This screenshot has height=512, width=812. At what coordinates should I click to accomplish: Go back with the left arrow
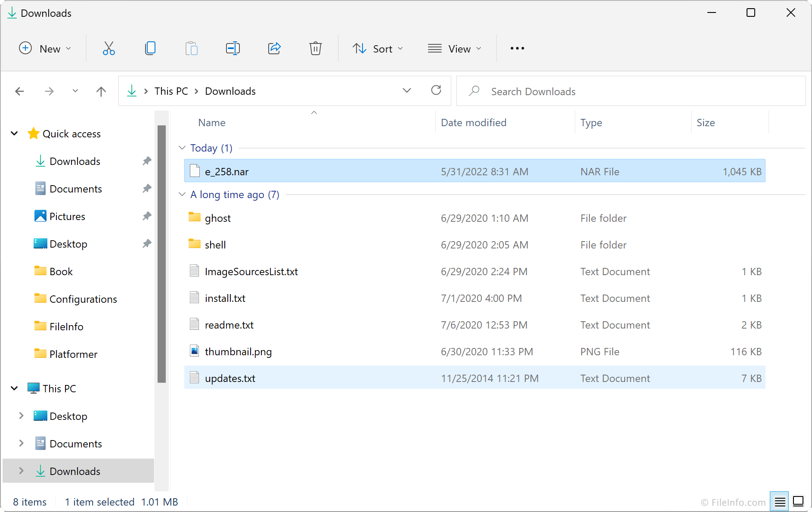[19, 91]
